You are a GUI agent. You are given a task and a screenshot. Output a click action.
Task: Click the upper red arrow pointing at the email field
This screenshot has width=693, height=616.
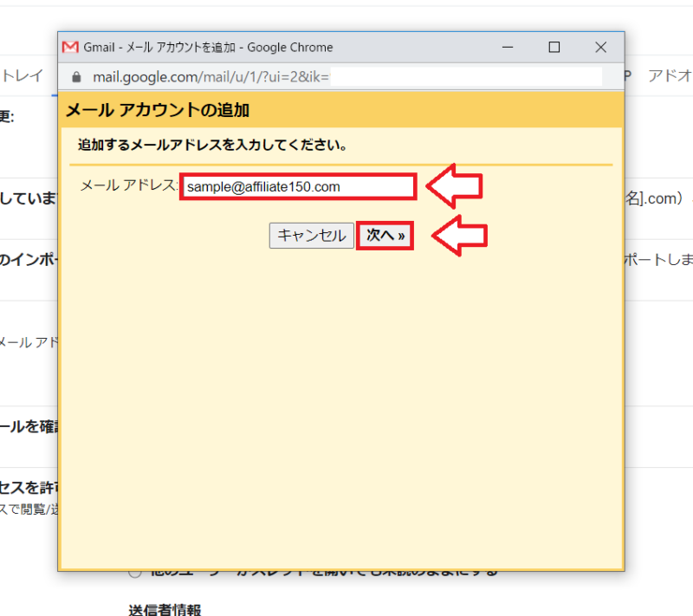(455, 186)
